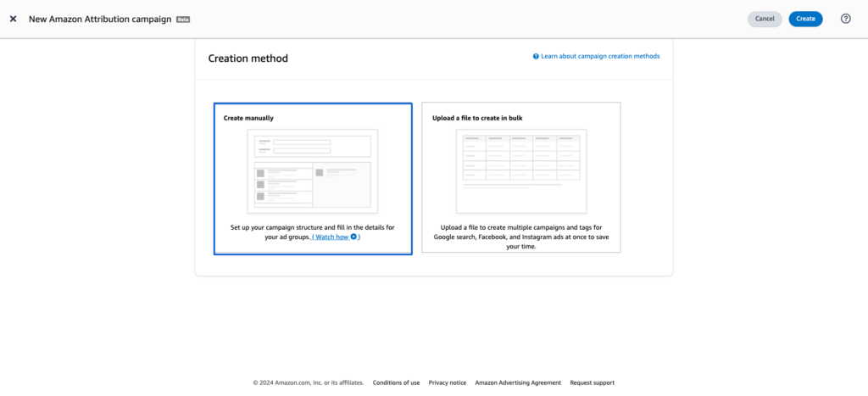The height and width of the screenshot is (396, 868).
Task: Click the Cancel button
Action: coord(765,19)
